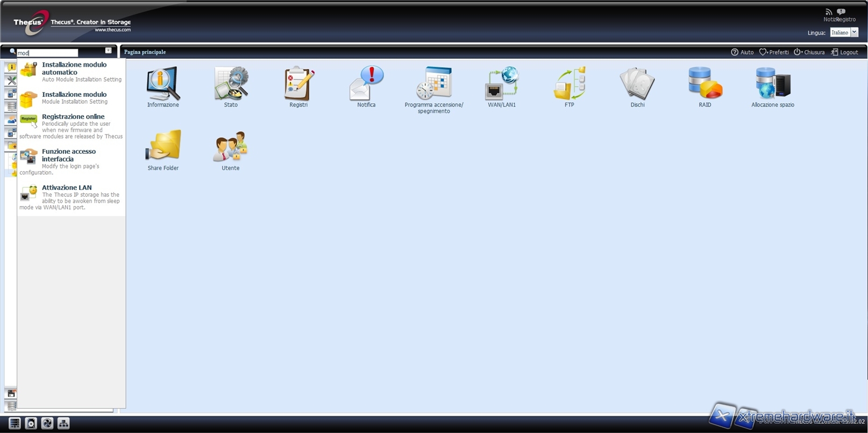Click the search input field
The width and height of the screenshot is (868, 433).
(47, 53)
